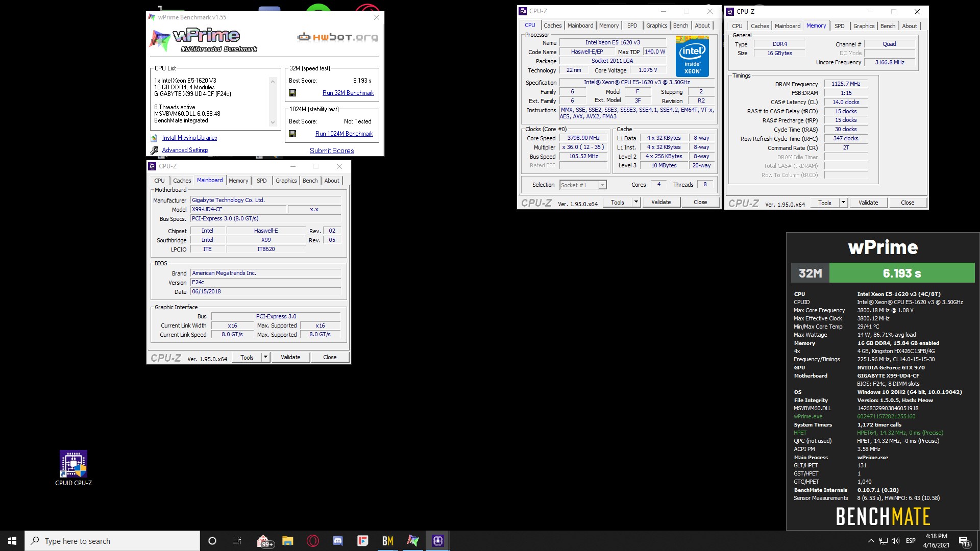Click the Install Missing Libraries icon
This screenshot has height=551, width=980.
[154, 138]
